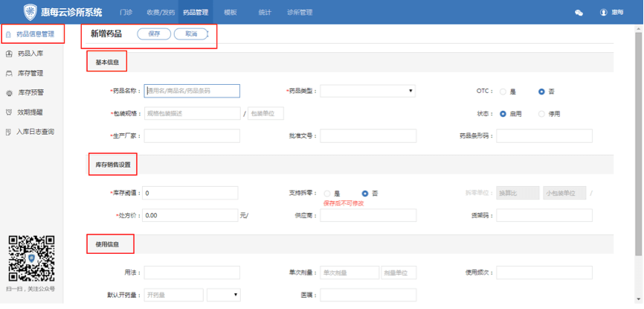Open the 默认开药量 unit dropdown

(223, 295)
